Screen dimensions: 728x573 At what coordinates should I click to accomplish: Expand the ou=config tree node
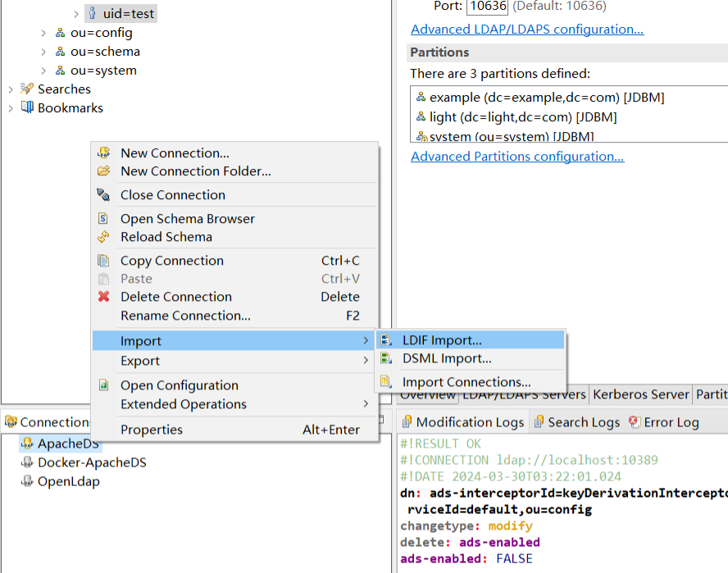pyautogui.click(x=43, y=33)
